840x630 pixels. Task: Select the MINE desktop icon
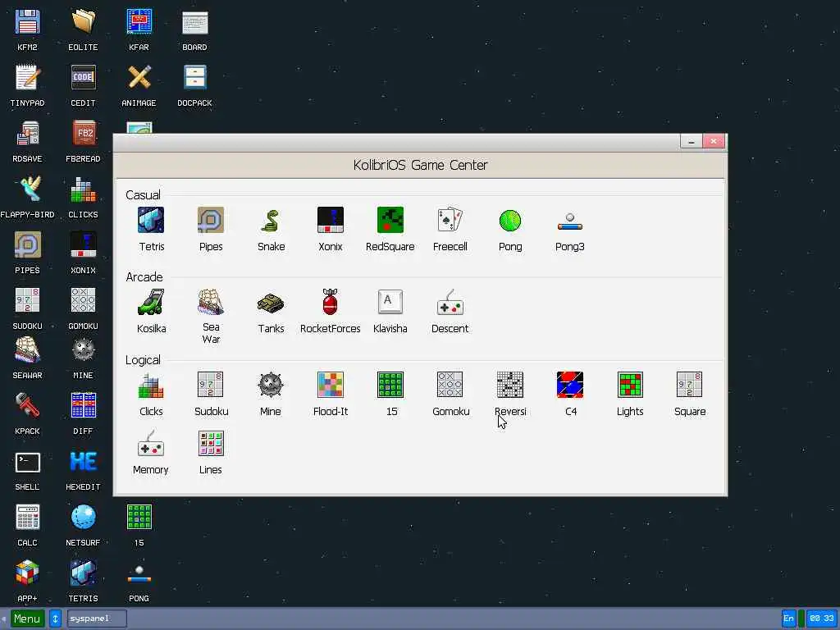tap(83, 350)
